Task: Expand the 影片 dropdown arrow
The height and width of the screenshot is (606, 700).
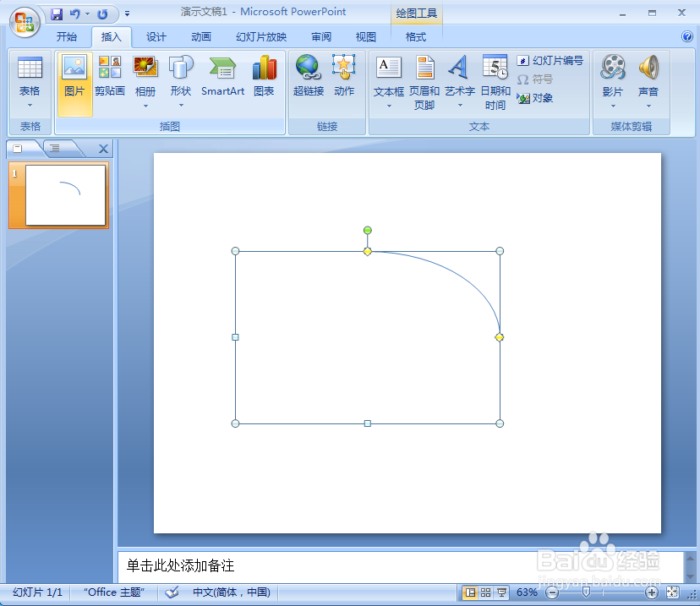Action: click(613, 106)
